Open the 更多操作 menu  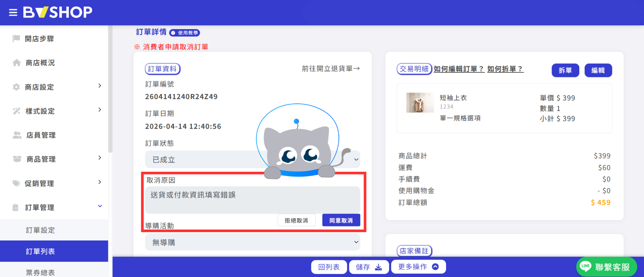(x=418, y=267)
